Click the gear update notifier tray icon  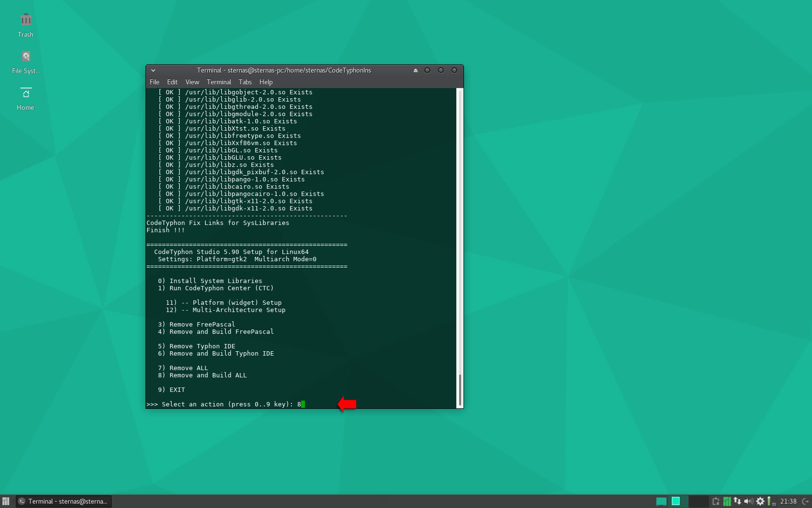(760, 501)
